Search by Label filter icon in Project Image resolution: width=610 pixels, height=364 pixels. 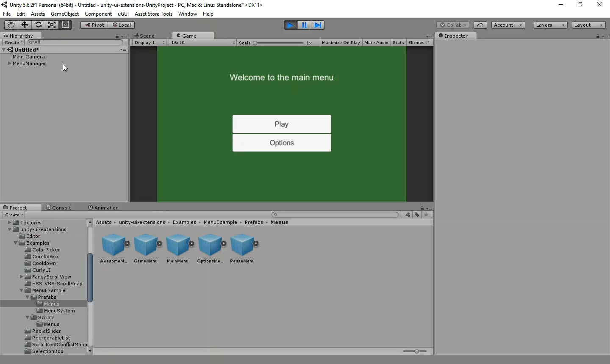click(x=417, y=215)
